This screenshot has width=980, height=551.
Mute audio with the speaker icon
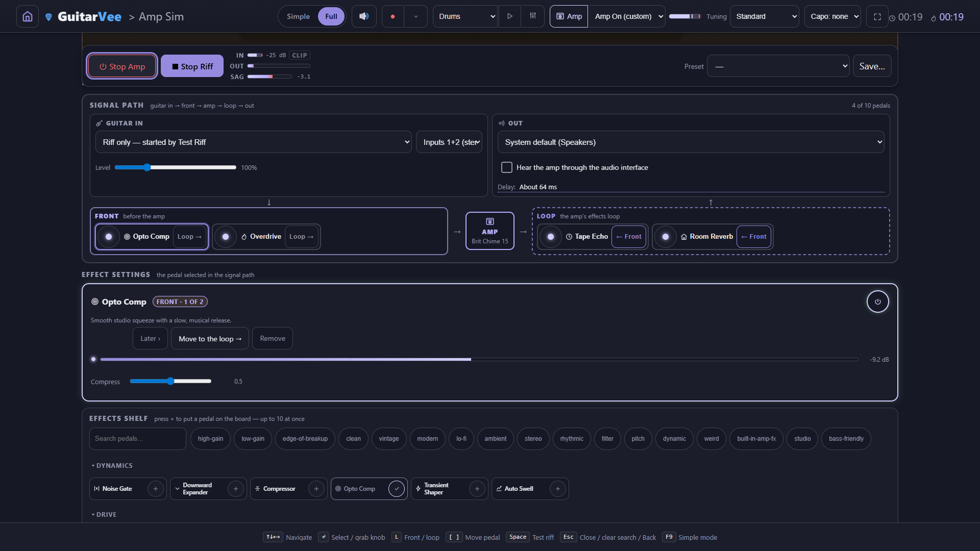pos(364,16)
